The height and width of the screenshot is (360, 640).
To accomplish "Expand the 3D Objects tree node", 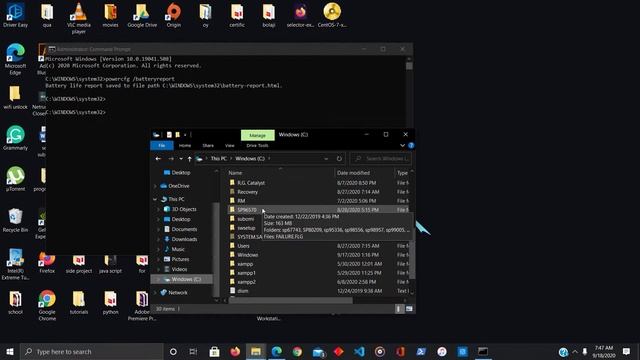I will point(158,209).
